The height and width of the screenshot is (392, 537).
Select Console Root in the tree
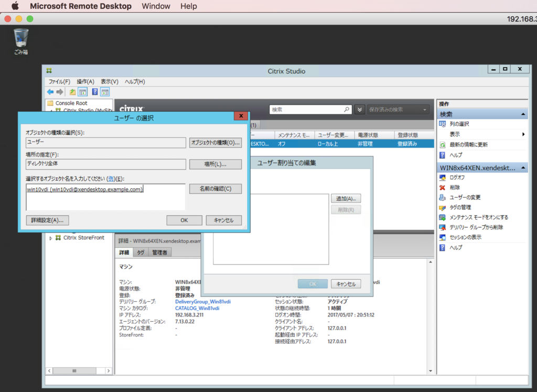click(x=71, y=103)
